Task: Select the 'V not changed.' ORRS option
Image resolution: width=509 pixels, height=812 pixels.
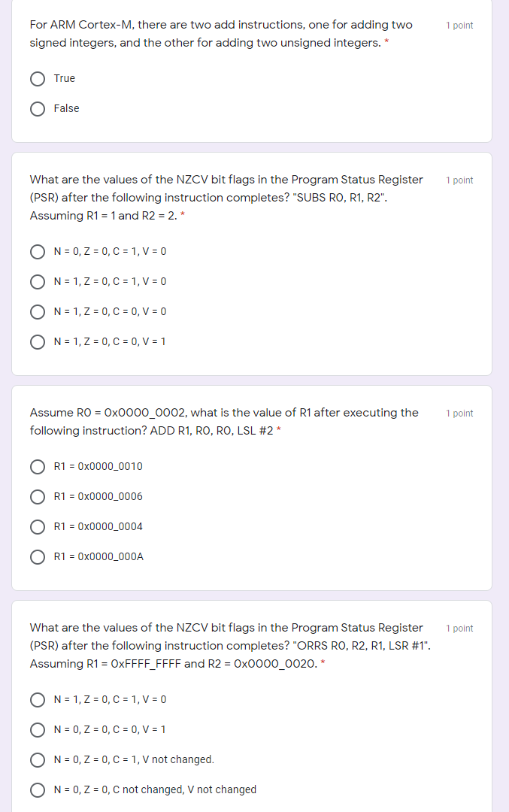Action: point(38,759)
